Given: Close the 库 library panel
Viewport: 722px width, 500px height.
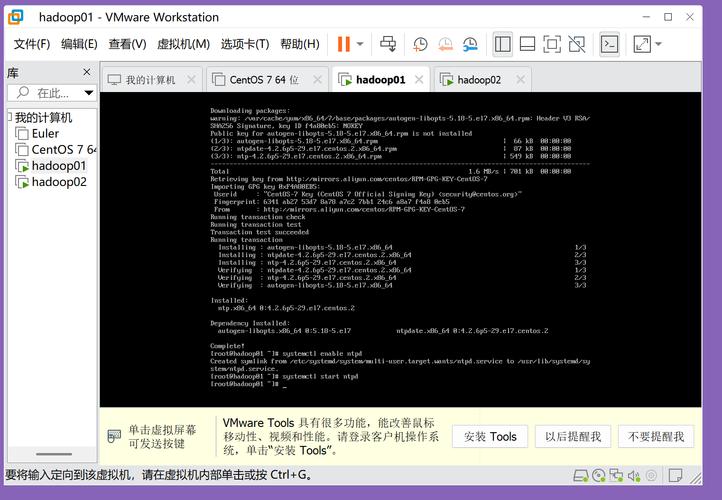Looking at the screenshot, I should pyautogui.click(x=87, y=72).
